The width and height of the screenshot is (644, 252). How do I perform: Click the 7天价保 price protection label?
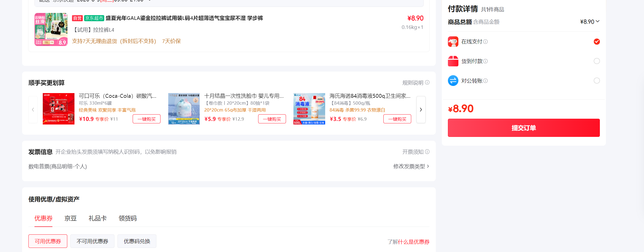pos(172,41)
